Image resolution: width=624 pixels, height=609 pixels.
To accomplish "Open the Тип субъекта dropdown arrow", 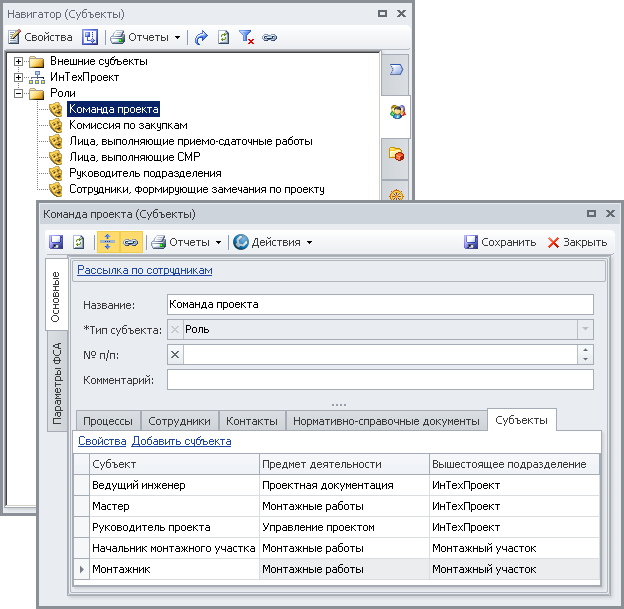I will 585,330.
